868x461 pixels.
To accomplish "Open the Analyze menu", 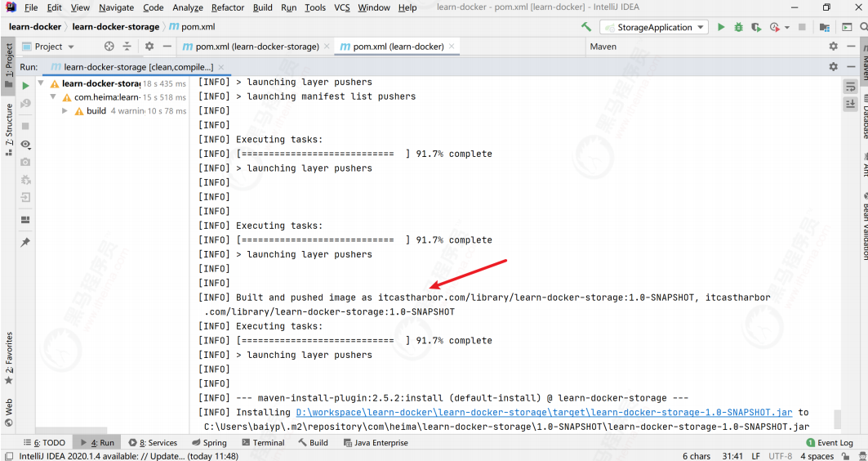I will pyautogui.click(x=188, y=7).
